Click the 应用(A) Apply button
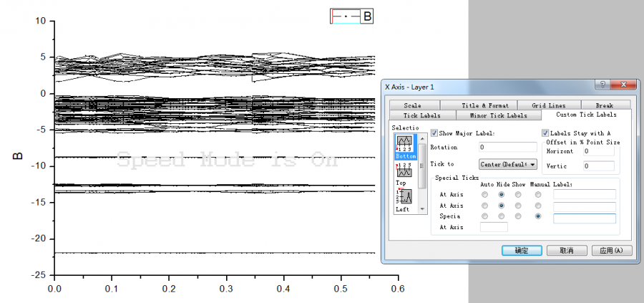The width and height of the screenshot is (644, 303). coord(613,251)
